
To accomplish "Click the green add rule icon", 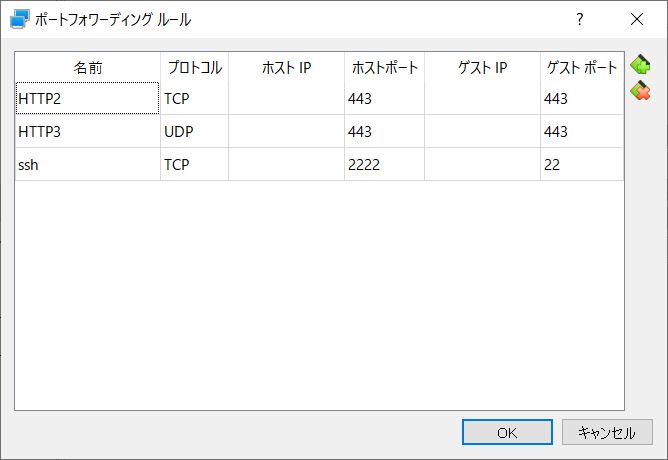I will coord(640,66).
